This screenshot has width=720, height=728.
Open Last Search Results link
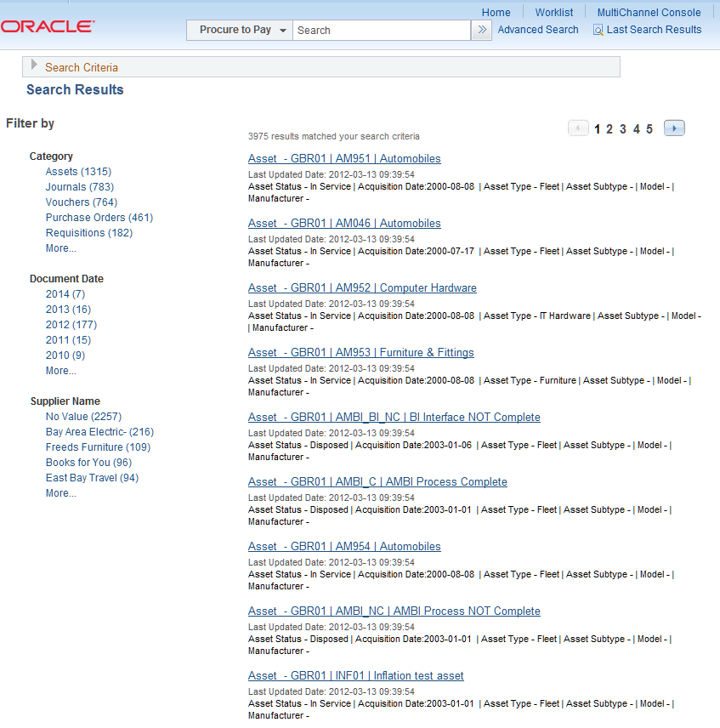(654, 30)
